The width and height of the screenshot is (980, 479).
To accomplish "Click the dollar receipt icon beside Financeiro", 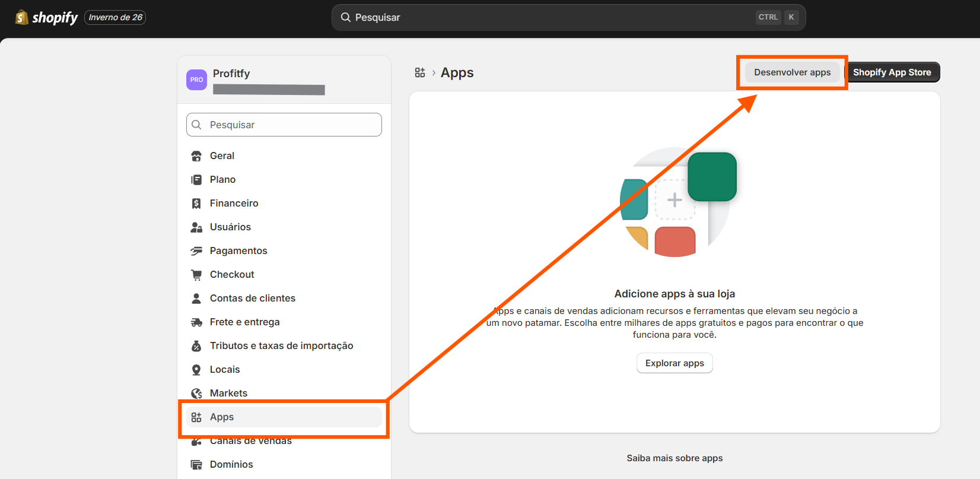I will coord(196,204).
